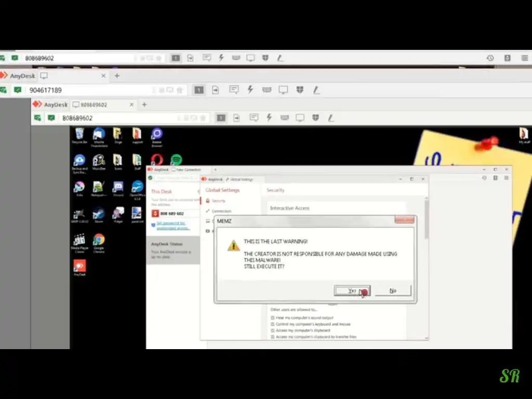532x399 pixels.
Task: Click the address book icon in topmost toolbar
Action: tap(507, 58)
